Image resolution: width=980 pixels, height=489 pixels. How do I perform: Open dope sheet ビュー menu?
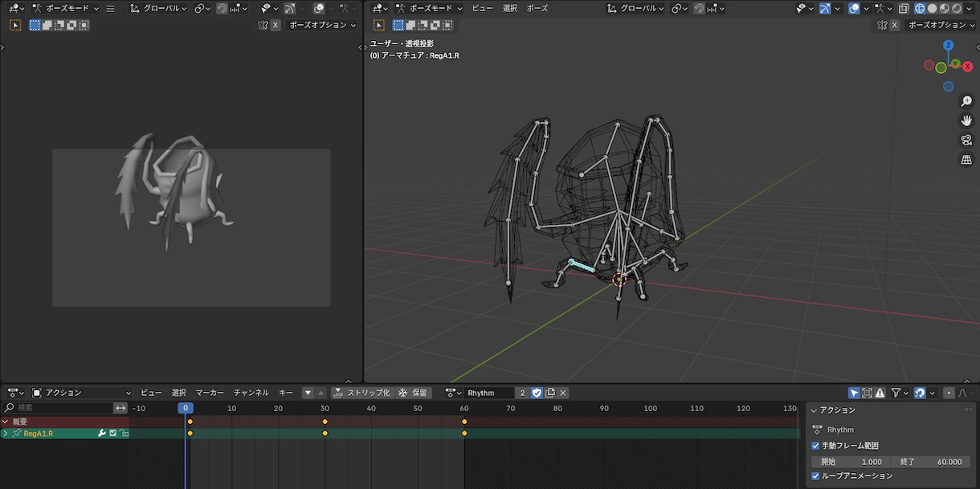(151, 393)
